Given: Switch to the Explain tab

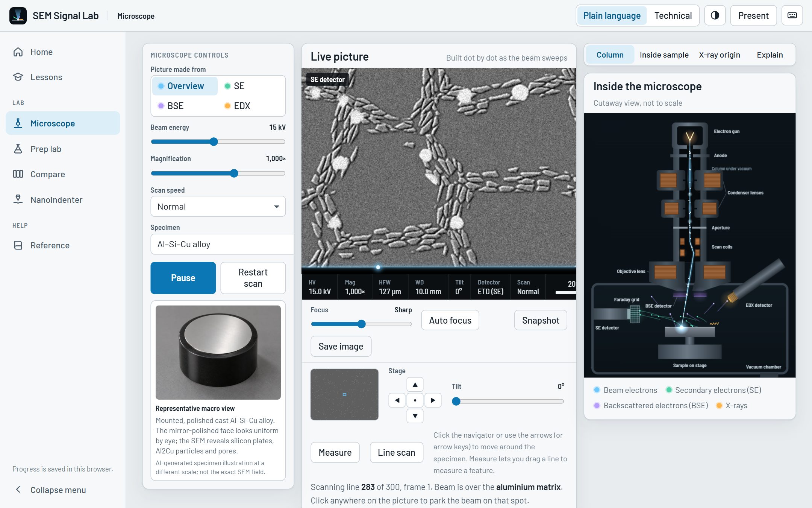Looking at the screenshot, I should pyautogui.click(x=770, y=55).
